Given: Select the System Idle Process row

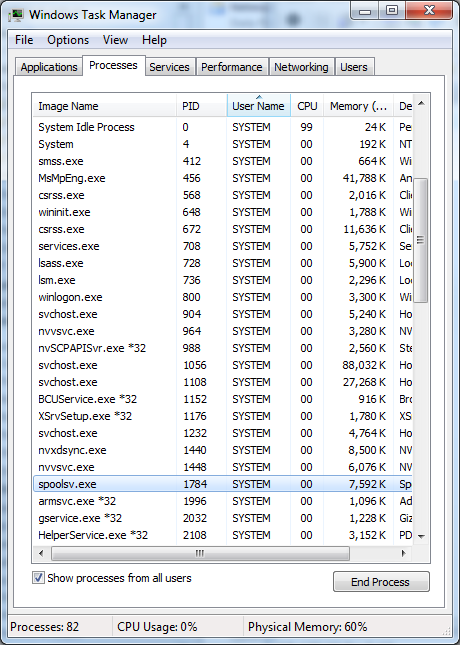Looking at the screenshot, I should coord(223,127).
